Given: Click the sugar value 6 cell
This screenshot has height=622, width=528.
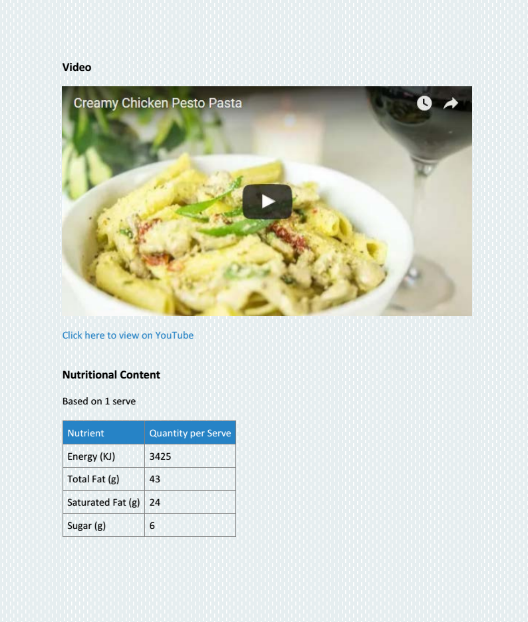Looking at the screenshot, I should tap(190, 525).
